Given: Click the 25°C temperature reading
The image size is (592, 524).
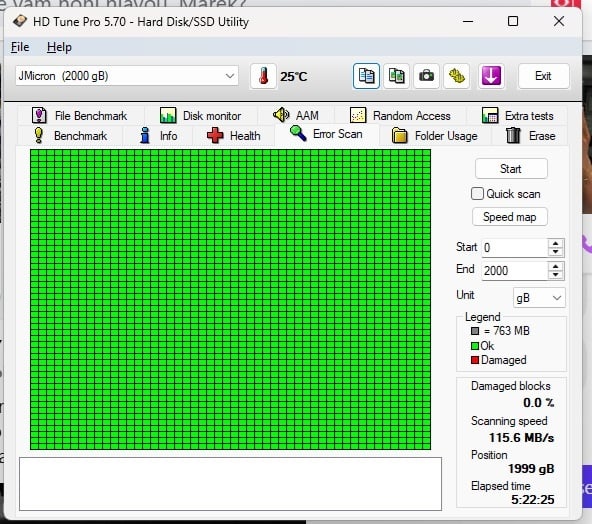Looking at the screenshot, I should coord(293,77).
